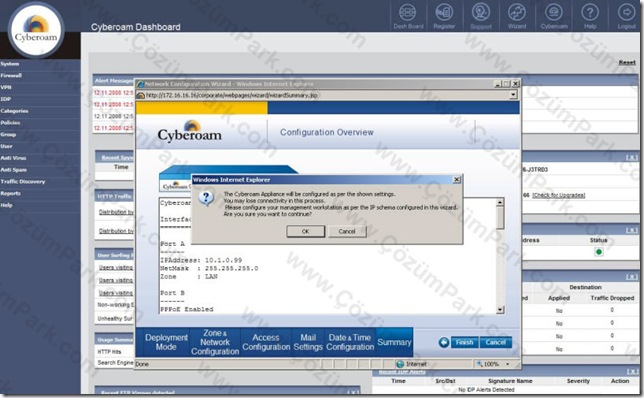This screenshot has width=644, height=398.
Task: Click the Register icon in top toolbar
Action: (x=444, y=16)
